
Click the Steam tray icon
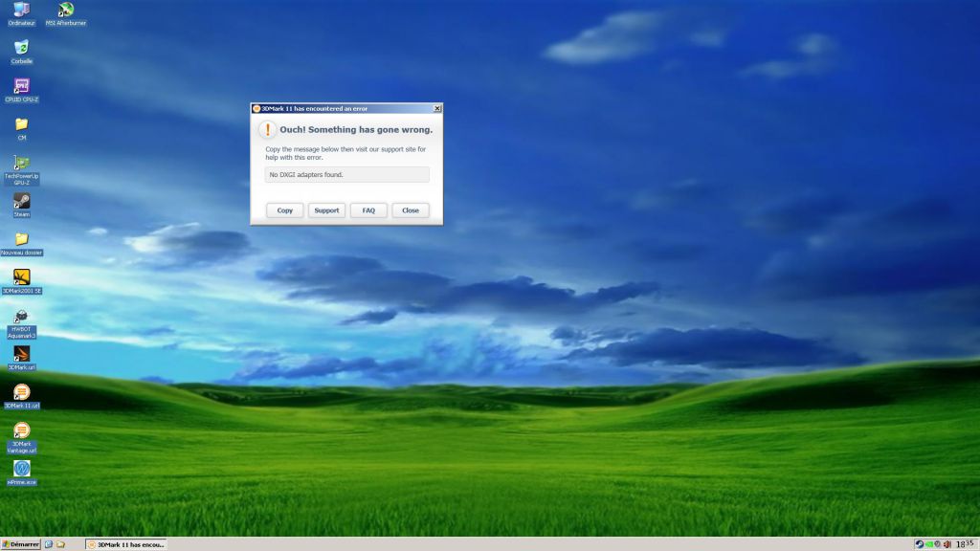coord(920,544)
